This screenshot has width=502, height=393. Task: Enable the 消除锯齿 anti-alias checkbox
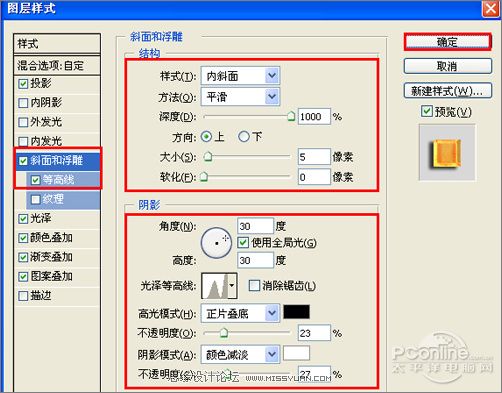pos(254,285)
